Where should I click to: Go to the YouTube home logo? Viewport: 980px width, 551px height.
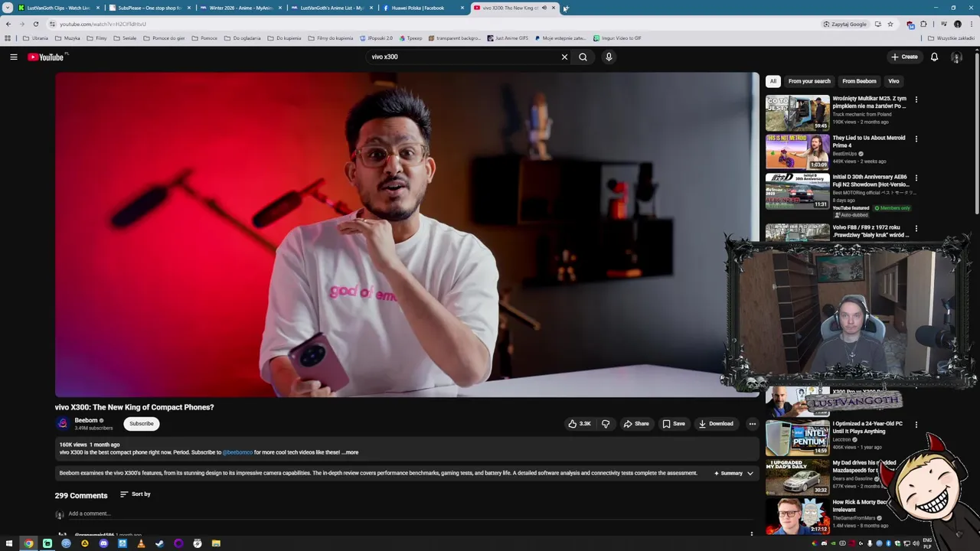tap(47, 57)
